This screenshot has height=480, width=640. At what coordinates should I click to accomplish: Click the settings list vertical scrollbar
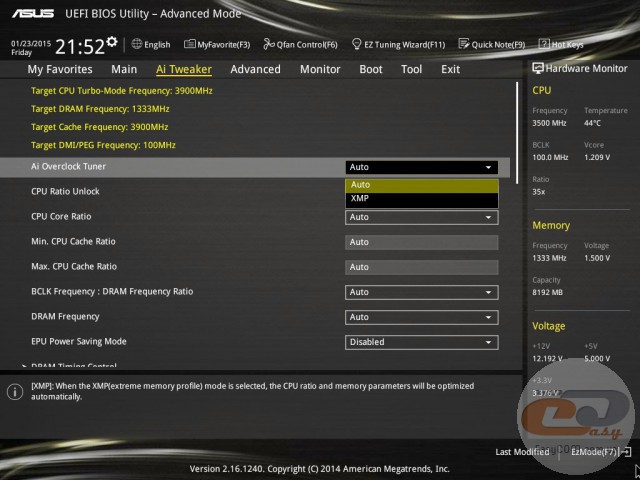[x=517, y=133]
